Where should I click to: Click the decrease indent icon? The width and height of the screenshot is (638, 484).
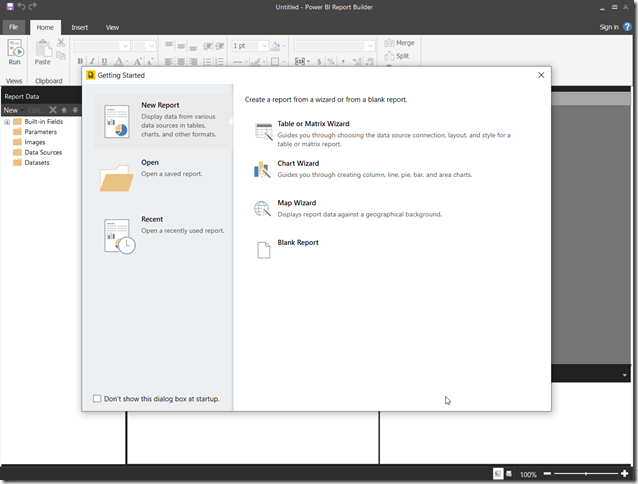(208, 46)
